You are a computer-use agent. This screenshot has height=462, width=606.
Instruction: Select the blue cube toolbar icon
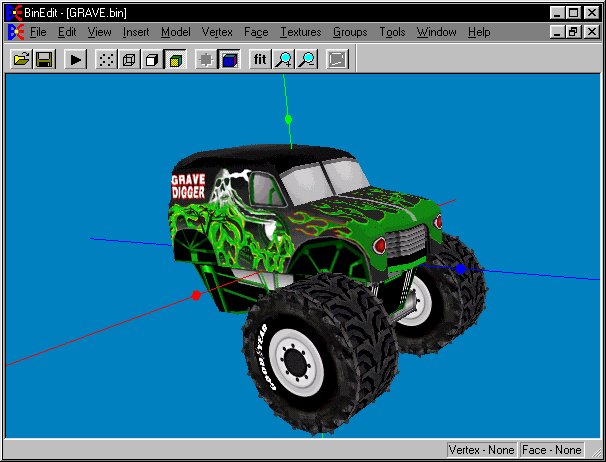click(x=229, y=60)
